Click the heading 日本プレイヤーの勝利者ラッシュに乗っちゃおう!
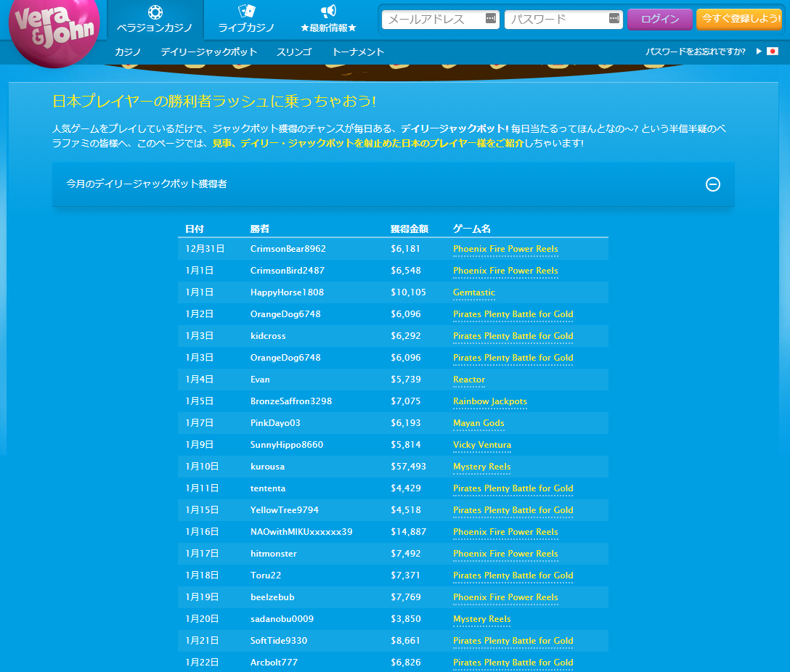The height and width of the screenshot is (672, 790). (214, 101)
